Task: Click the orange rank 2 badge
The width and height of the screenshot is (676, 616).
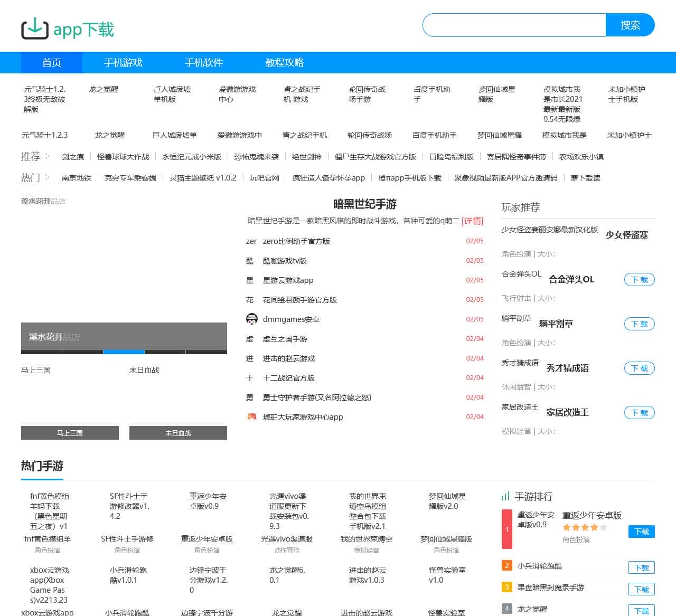Action: 506,565
